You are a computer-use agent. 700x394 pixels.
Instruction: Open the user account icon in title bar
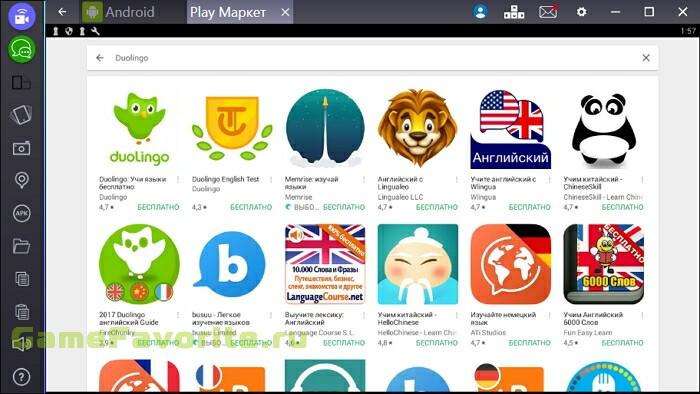point(480,12)
